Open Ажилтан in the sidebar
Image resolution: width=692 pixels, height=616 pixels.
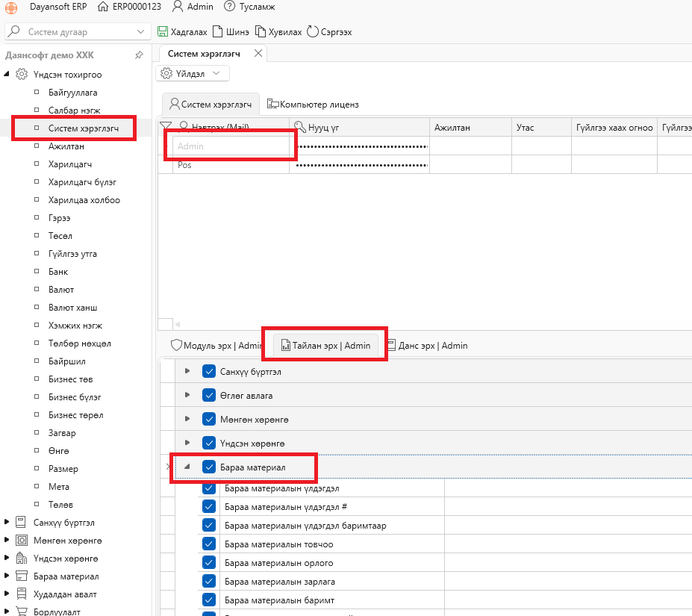coord(66,146)
